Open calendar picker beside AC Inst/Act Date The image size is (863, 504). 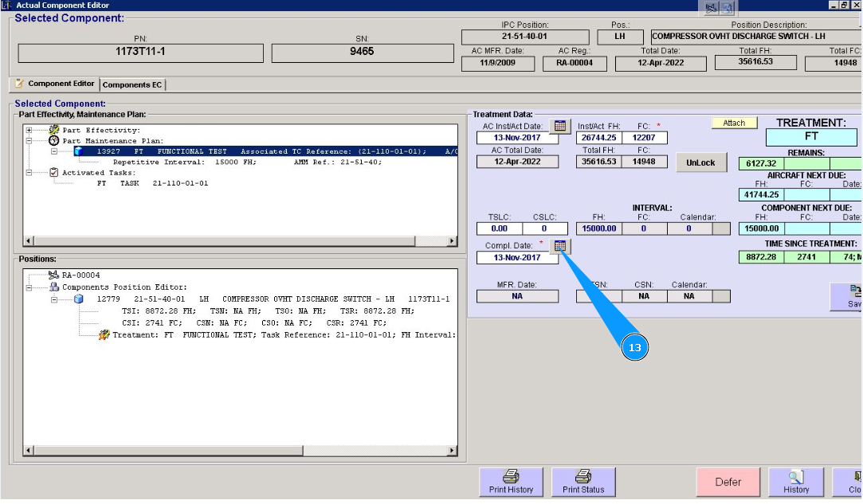[x=560, y=126]
